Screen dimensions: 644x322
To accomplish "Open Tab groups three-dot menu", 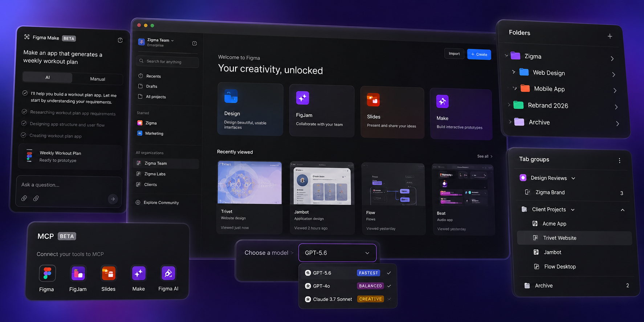I will click(619, 161).
